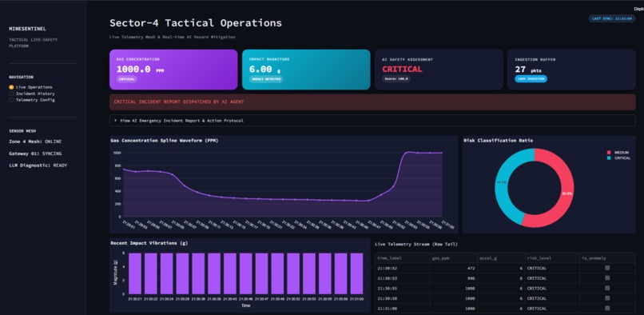
Task: Click the IMPACT DETECTED badge
Action: (x=266, y=79)
